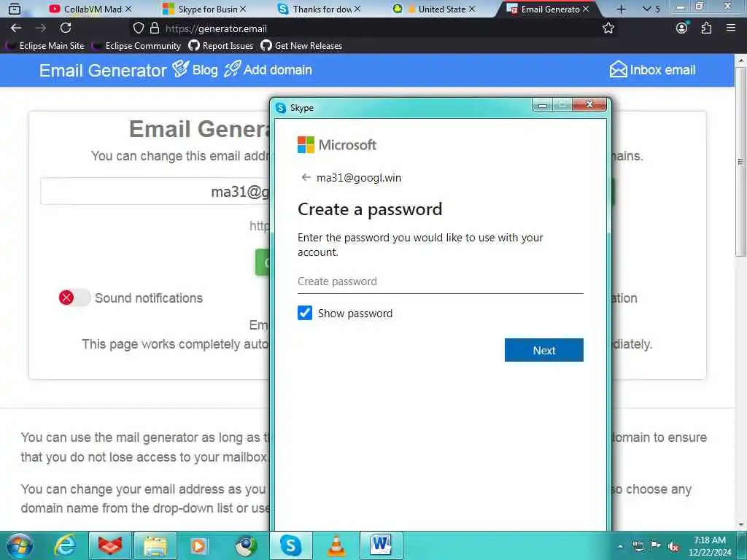Select the Email Generato tab
Viewport: 747px width, 560px height.
[x=548, y=9]
